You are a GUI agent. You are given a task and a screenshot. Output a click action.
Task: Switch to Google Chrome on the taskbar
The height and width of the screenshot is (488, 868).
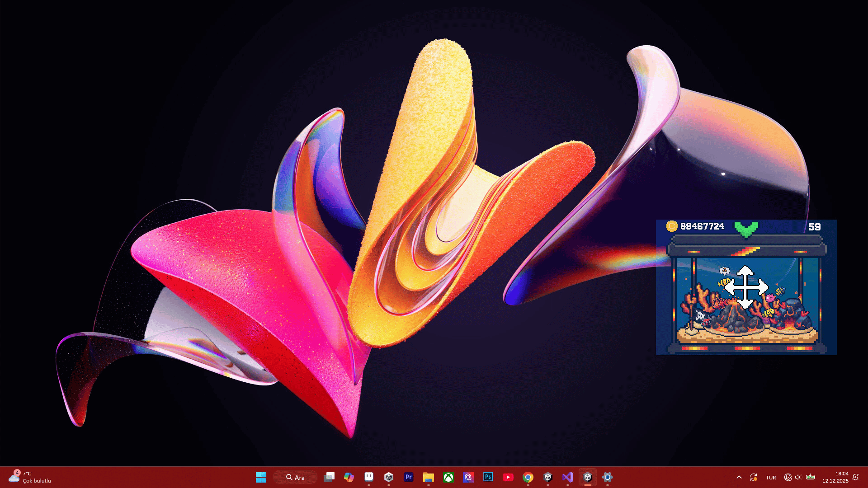tap(528, 477)
